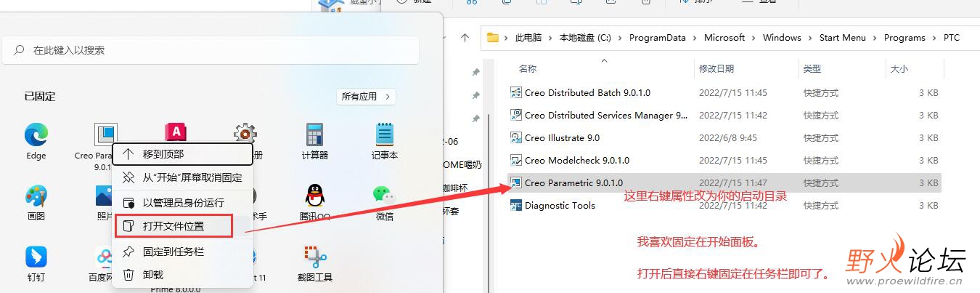Click the Creo Illustrate 9.0 file icon
This screenshot has width=980, height=293.
point(516,137)
